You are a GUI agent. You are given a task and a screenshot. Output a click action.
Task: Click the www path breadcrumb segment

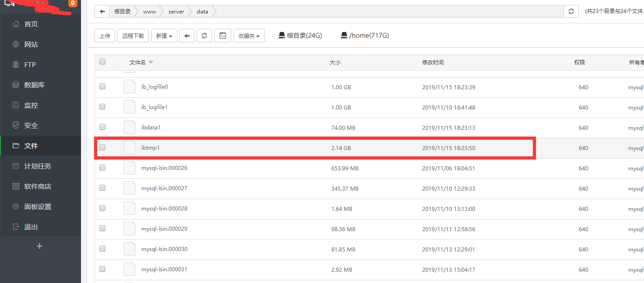click(x=149, y=12)
